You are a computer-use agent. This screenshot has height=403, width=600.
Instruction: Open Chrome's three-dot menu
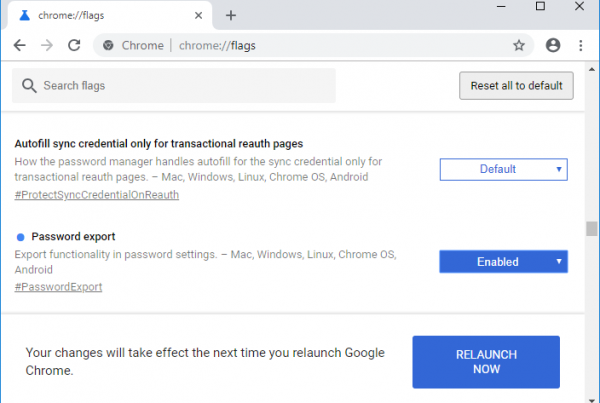[580, 46]
